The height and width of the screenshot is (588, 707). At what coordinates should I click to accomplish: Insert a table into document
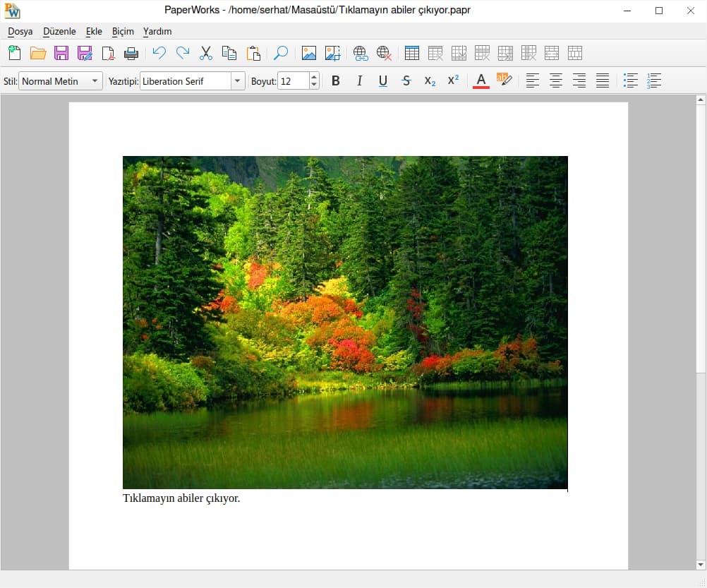coord(412,53)
